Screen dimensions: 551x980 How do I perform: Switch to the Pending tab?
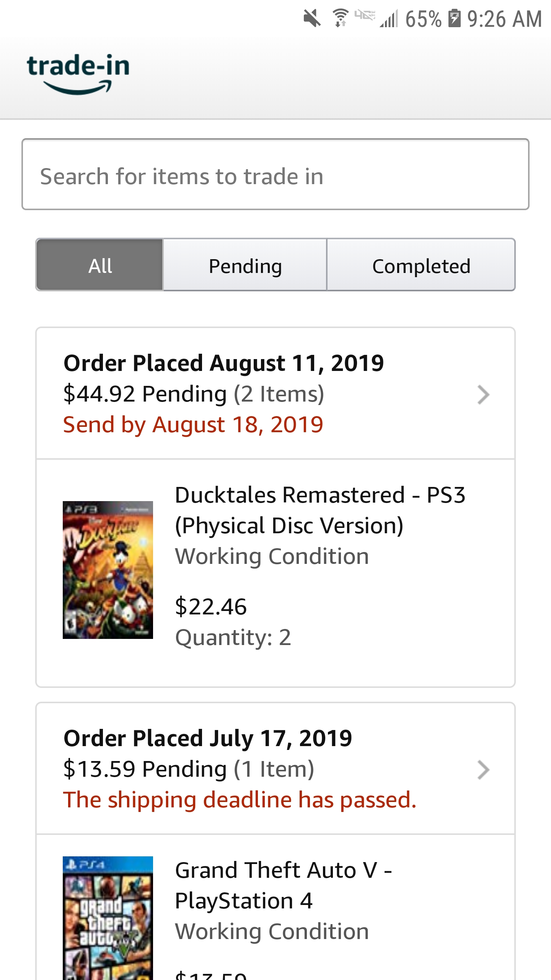[x=245, y=265]
